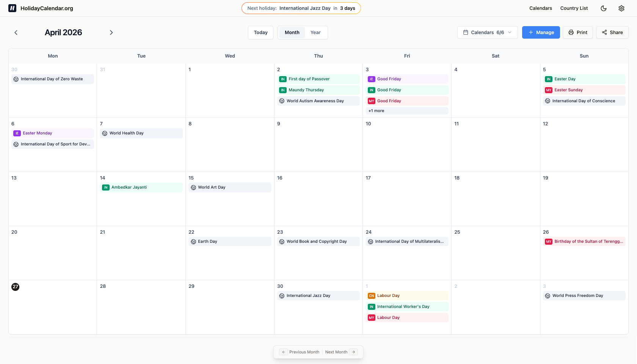This screenshot has height=364, width=637.
Task: Click the HolidayCalendar.org logo
Action: pyautogui.click(x=41, y=8)
